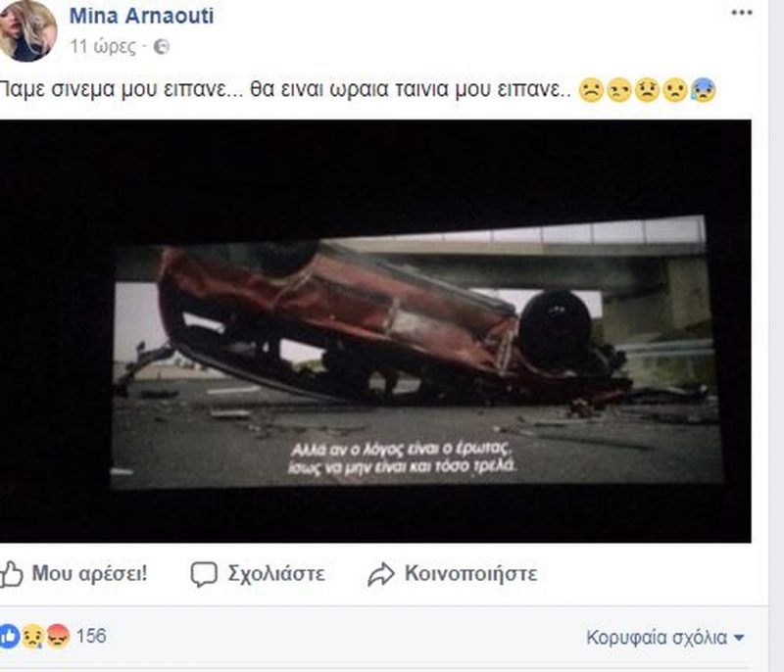
Task: Open Mina Arnaouti's profile picture
Action: [x=27, y=31]
